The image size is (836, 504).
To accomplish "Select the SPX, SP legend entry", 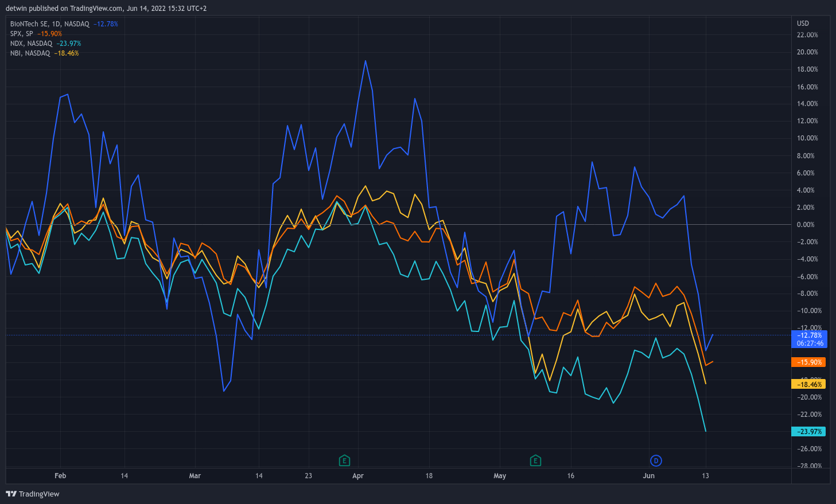I will tap(22, 34).
